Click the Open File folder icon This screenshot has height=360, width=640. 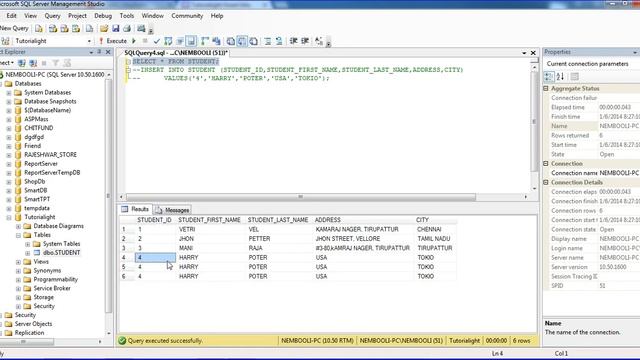coord(104,29)
